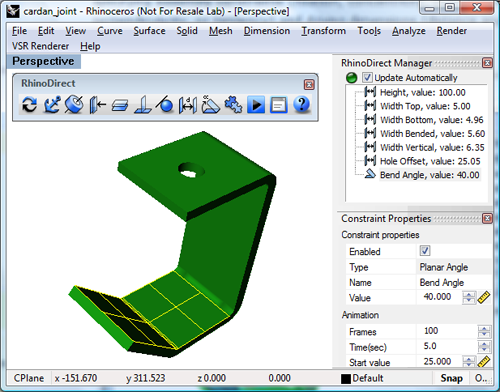
Task: Click the CPlane status bar pane
Action: 29,378
